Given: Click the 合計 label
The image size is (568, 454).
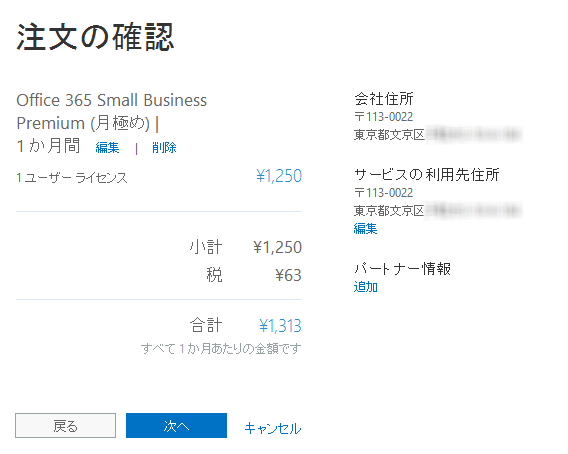Looking at the screenshot, I should 206,325.
